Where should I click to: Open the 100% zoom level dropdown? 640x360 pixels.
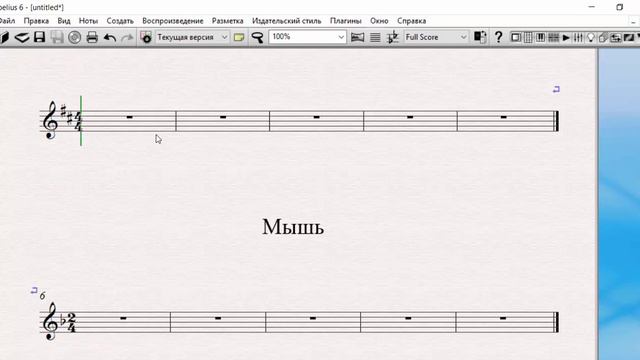click(341, 37)
